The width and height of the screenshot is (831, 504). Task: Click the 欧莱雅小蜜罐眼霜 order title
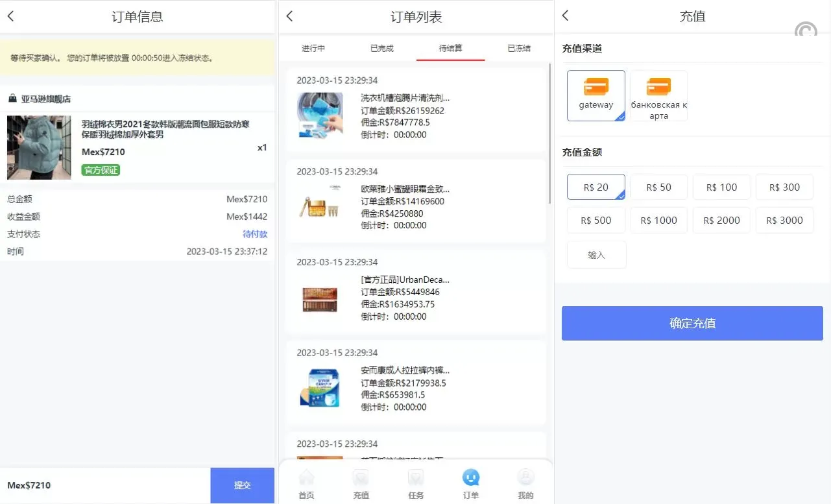[x=405, y=189]
